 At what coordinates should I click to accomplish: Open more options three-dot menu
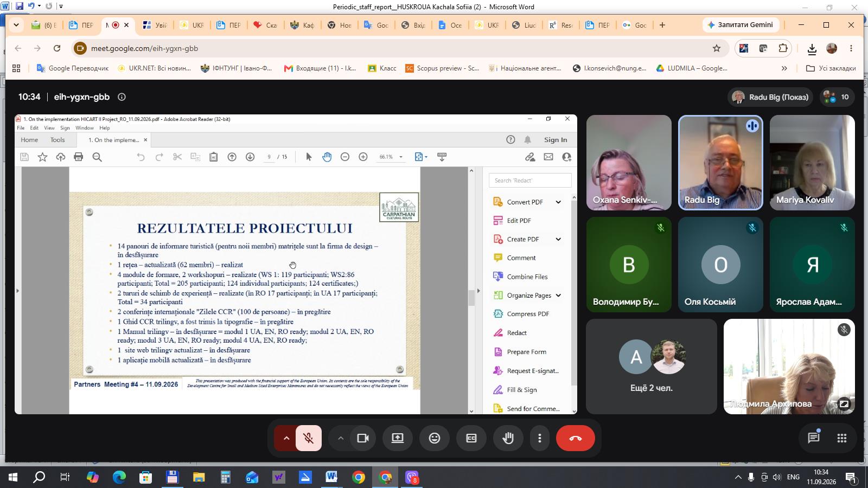pos(539,438)
